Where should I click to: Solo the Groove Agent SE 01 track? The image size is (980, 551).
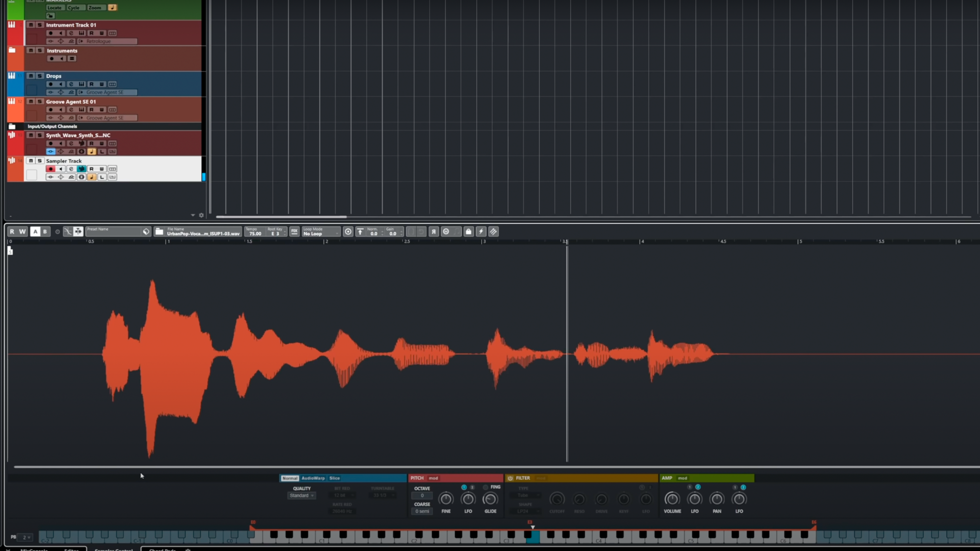click(40, 101)
